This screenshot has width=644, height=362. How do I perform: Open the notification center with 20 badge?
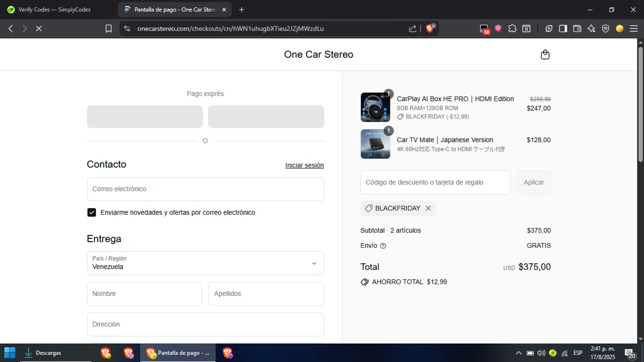(630, 353)
